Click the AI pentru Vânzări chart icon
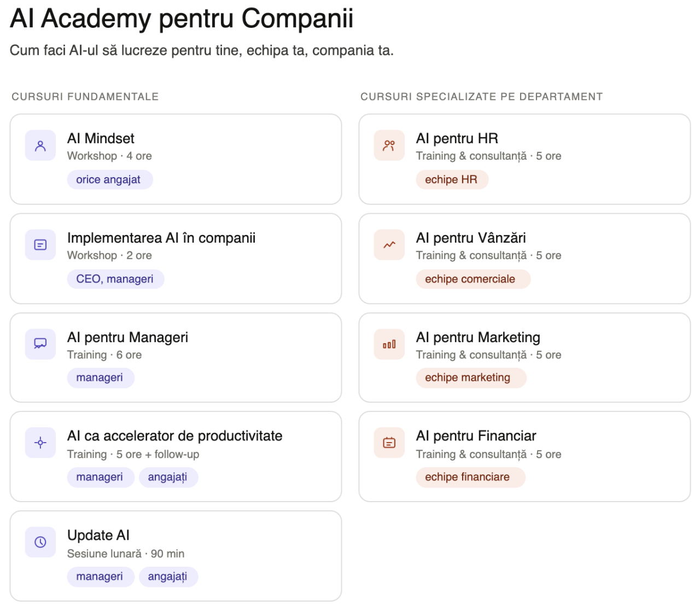 pos(389,245)
